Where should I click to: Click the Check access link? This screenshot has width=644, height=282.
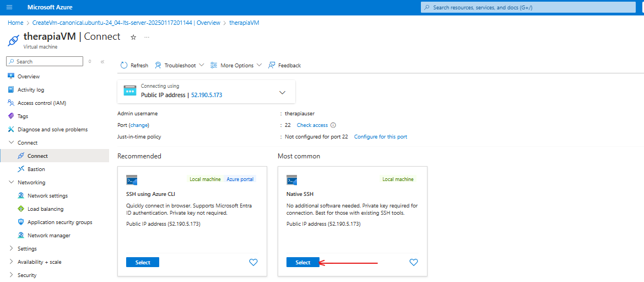click(x=312, y=125)
